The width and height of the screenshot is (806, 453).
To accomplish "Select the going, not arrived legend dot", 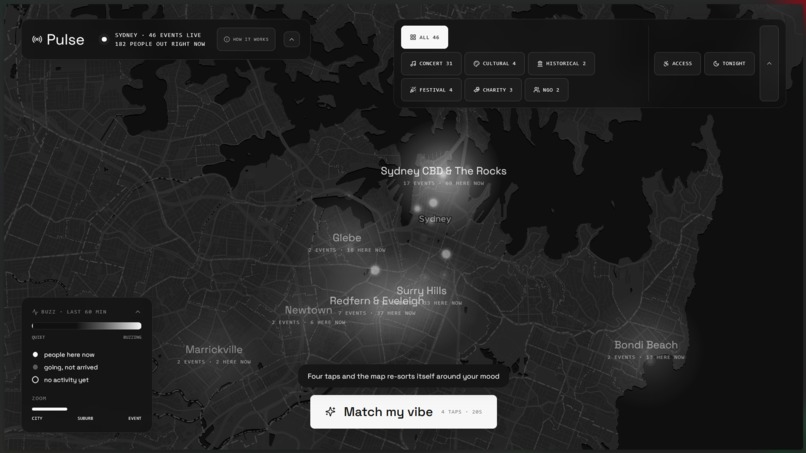I will (35, 367).
